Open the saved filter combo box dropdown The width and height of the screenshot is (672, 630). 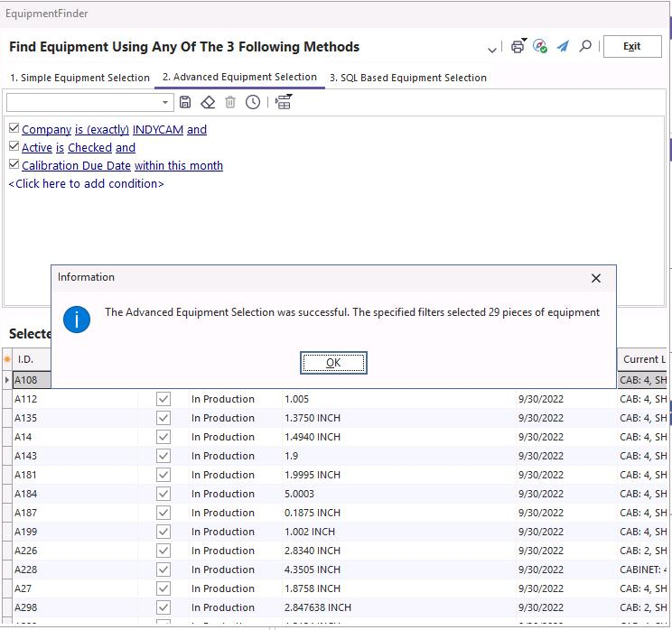pyautogui.click(x=165, y=103)
